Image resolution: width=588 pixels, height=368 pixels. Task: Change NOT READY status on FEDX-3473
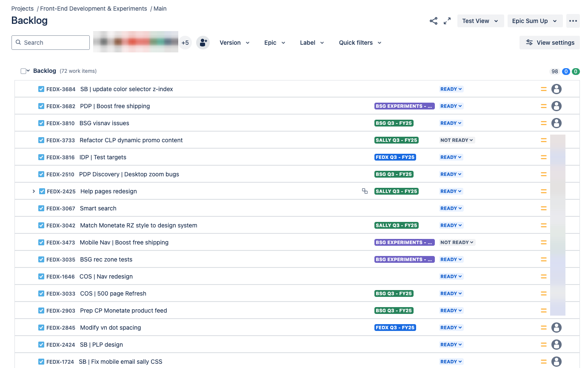point(457,242)
